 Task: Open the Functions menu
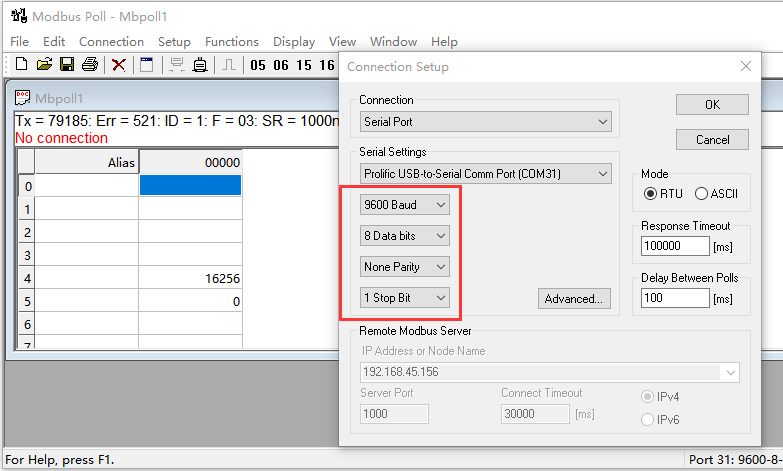point(231,42)
